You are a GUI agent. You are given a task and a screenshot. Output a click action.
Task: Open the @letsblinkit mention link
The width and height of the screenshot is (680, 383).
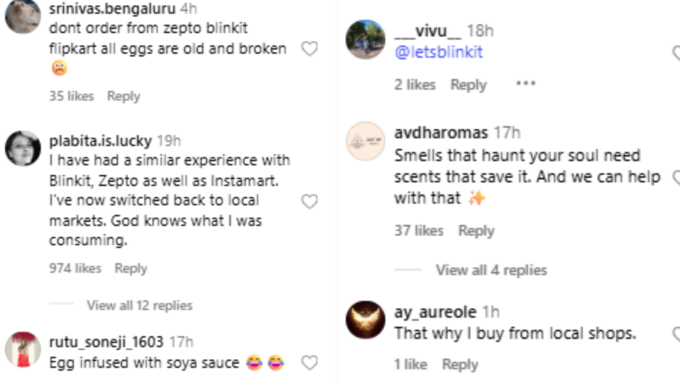tap(438, 52)
